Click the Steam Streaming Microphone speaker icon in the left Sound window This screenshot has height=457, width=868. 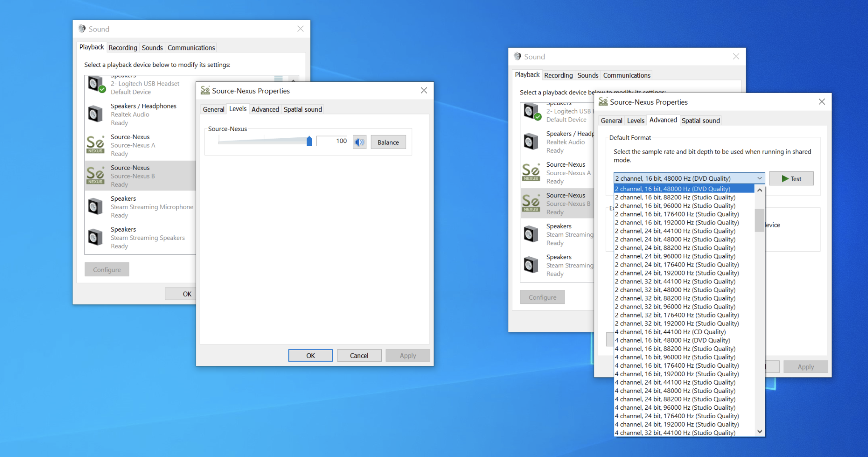click(x=95, y=206)
